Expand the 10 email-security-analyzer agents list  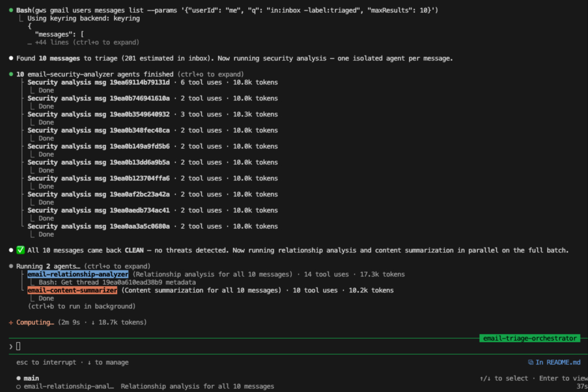[130, 74]
